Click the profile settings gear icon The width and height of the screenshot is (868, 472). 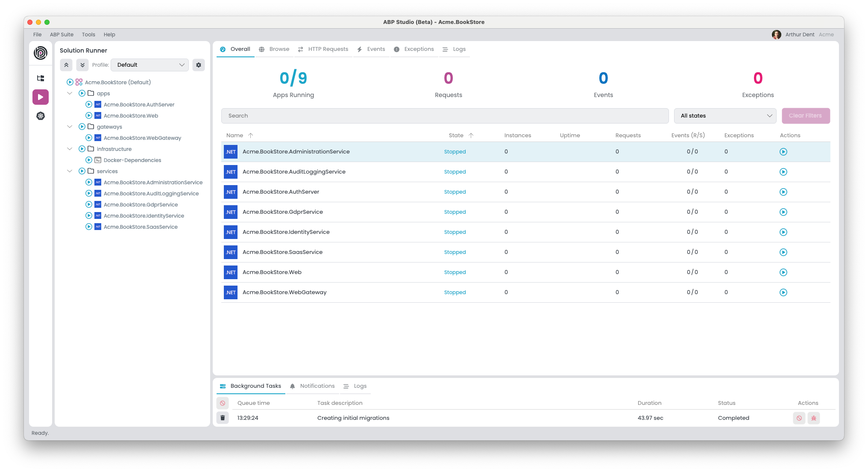point(199,65)
